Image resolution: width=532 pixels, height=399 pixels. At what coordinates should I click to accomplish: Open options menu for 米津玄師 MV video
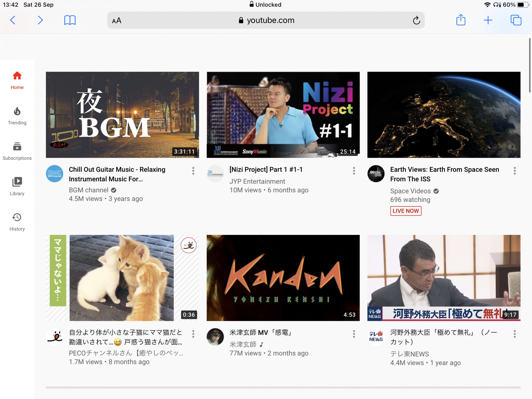point(354,334)
